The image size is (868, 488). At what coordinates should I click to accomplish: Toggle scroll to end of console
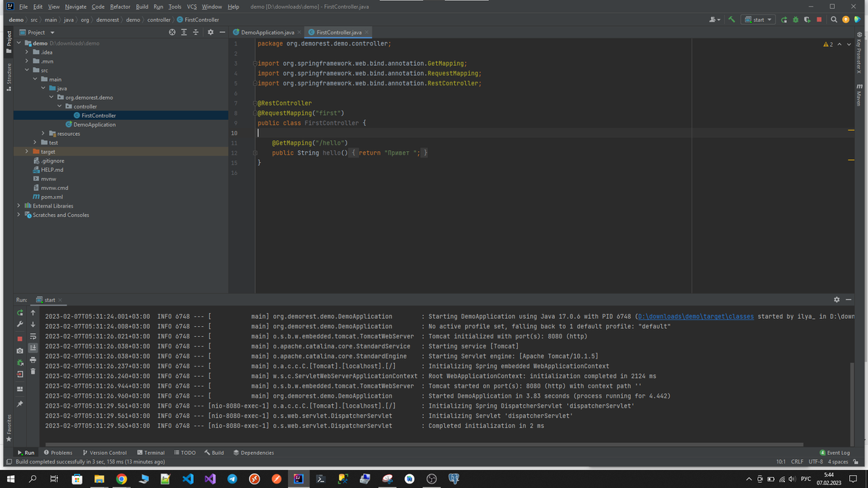(x=33, y=348)
